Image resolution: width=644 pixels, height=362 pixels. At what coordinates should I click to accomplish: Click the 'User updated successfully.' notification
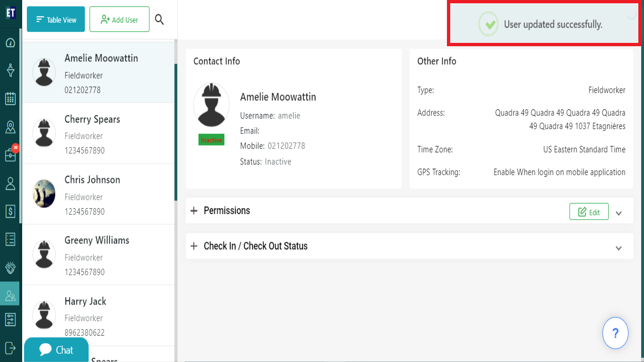pos(545,25)
